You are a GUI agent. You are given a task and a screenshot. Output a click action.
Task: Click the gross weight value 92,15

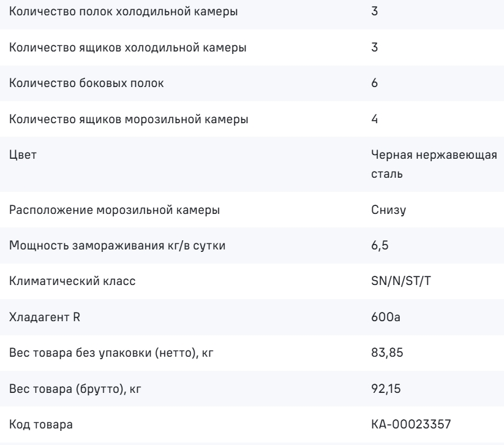[386, 389]
